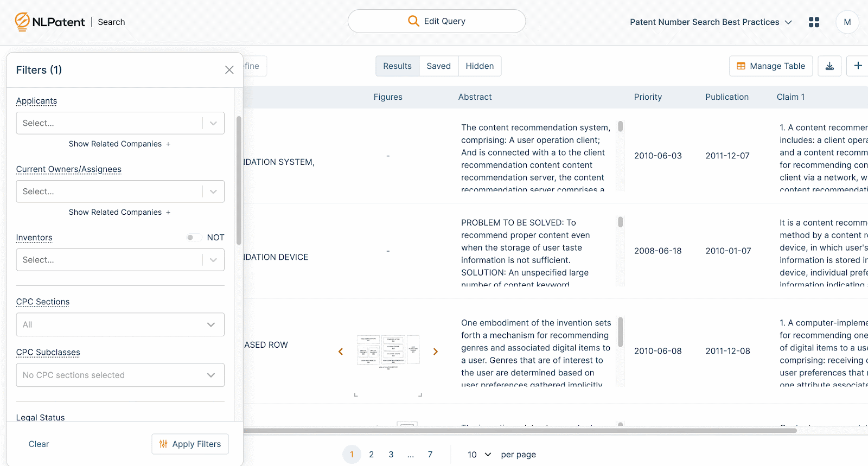
Task: Open the user profile avatar M
Action: tap(847, 22)
